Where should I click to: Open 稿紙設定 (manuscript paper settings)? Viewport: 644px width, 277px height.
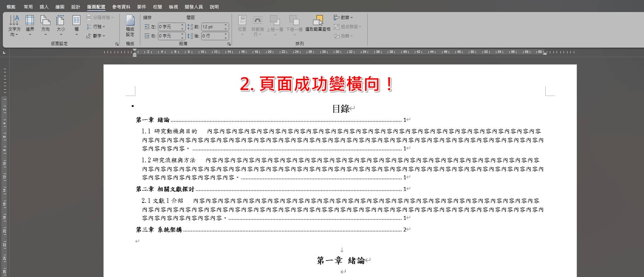[130, 26]
